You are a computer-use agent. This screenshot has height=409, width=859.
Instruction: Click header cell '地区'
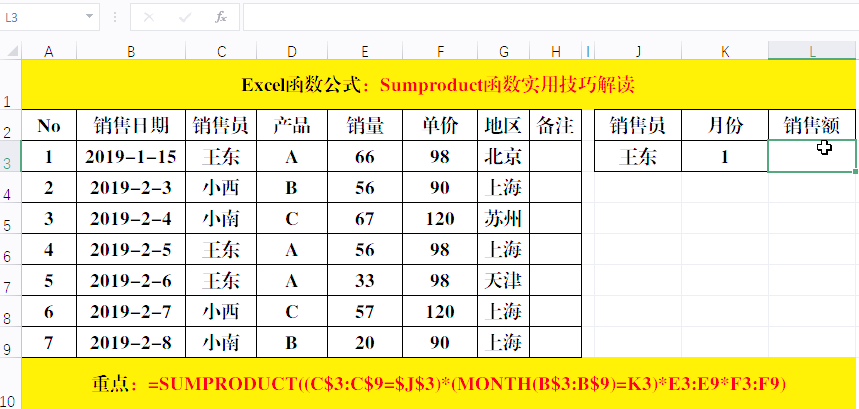(503, 125)
